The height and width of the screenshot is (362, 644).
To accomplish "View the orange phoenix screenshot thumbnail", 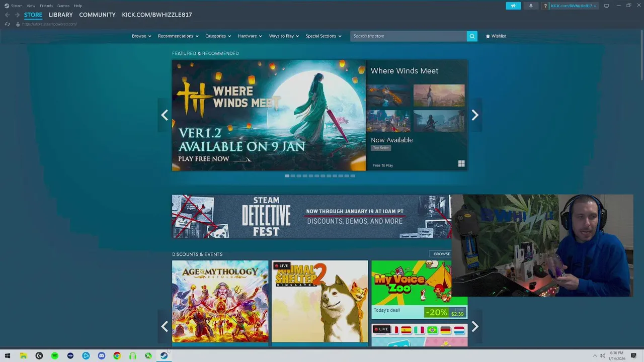I will [x=388, y=96].
